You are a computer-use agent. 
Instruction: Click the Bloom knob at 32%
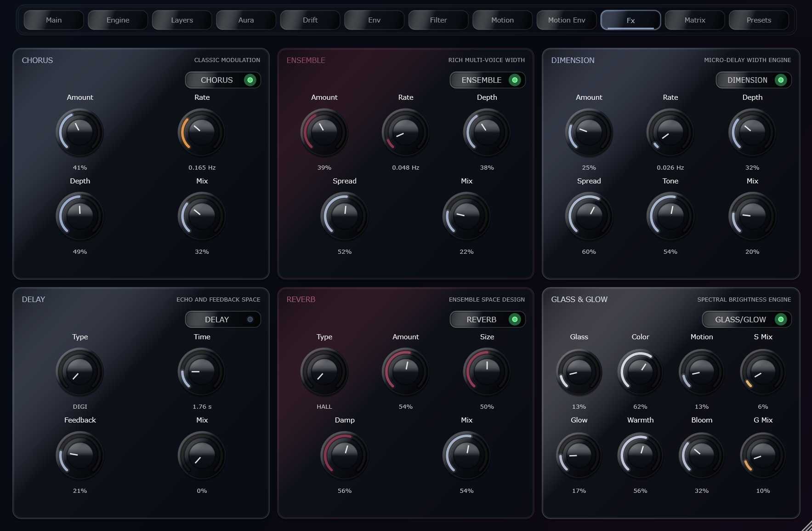pyautogui.click(x=701, y=456)
